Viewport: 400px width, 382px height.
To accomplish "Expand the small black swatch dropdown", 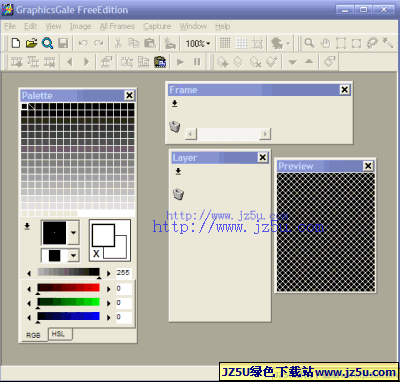I will (x=73, y=256).
